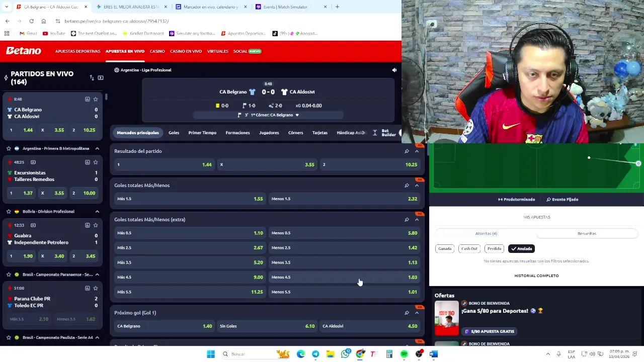
Task: Collapse Goles totales Más/Menos market
Action: tap(417, 185)
